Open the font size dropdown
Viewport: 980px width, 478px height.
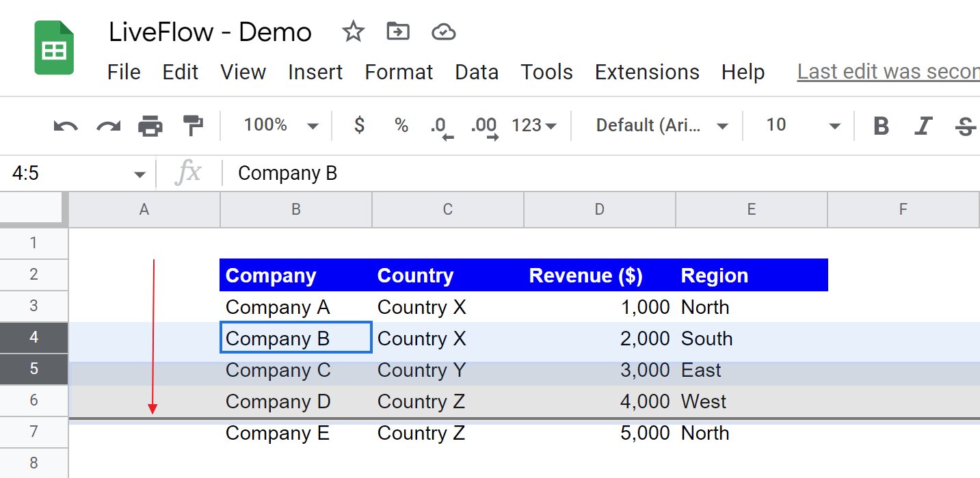tap(799, 125)
